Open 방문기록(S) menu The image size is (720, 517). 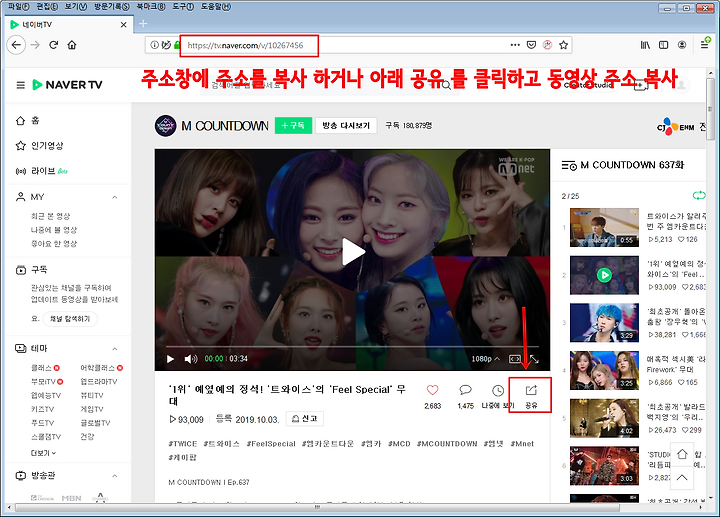(x=112, y=6)
